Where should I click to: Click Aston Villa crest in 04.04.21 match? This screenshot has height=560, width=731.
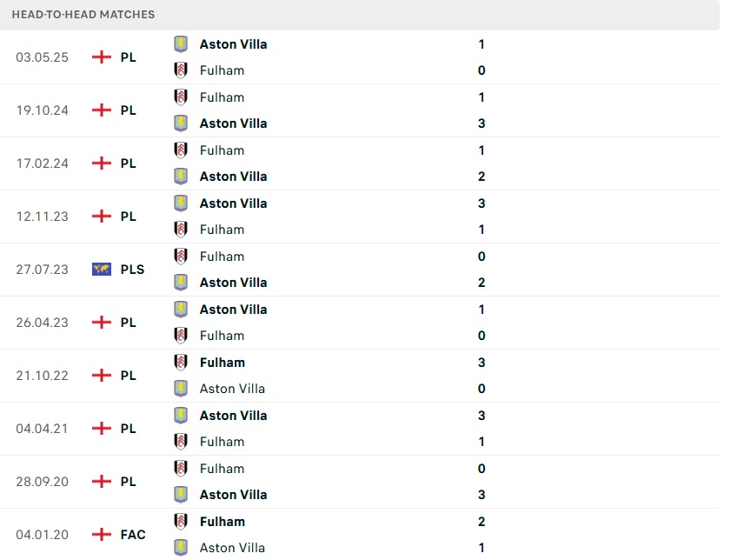coord(181,415)
